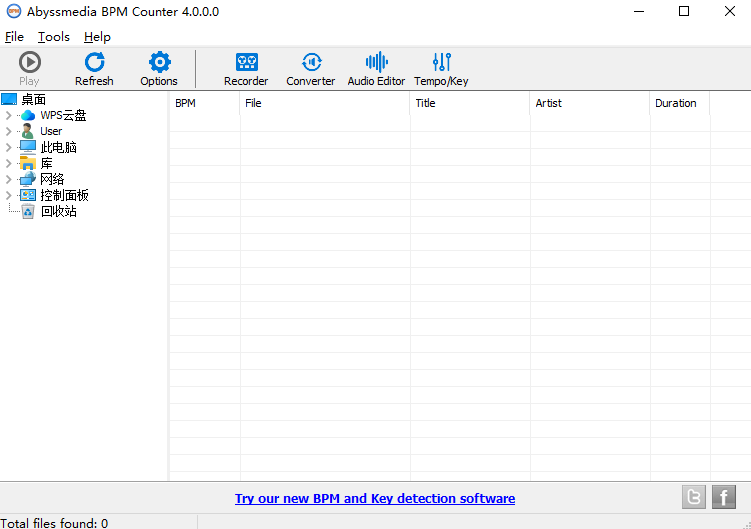Expand the 控制面板 node

(x=8, y=195)
